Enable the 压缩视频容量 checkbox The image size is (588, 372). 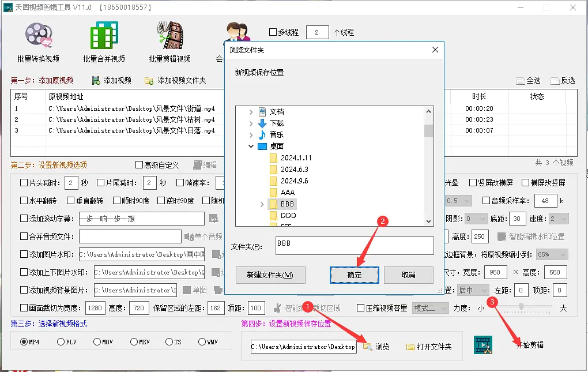click(x=360, y=308)
